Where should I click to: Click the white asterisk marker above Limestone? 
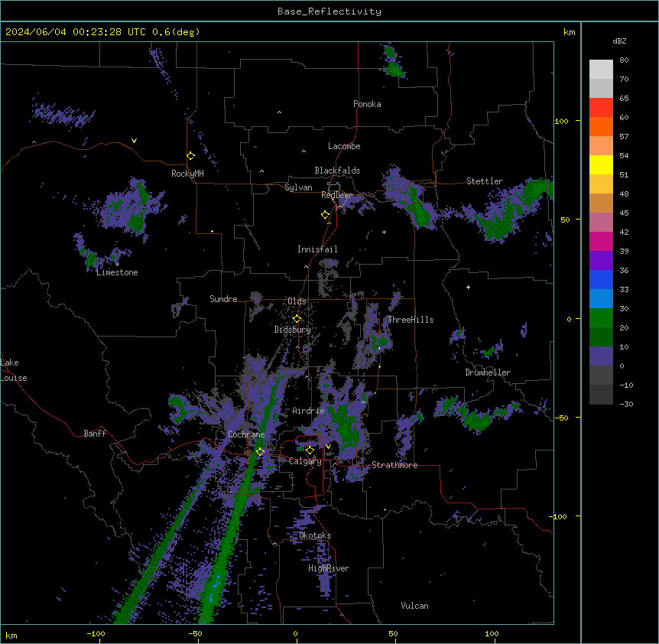click(117, 265)
